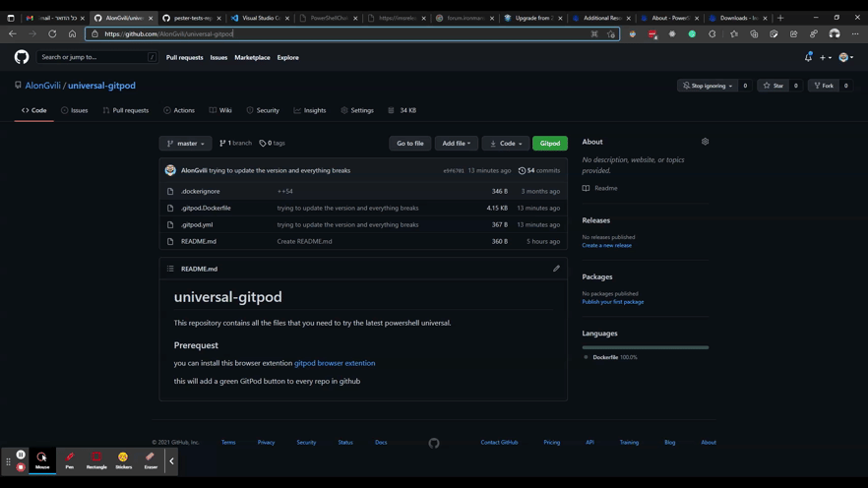Open the Stop ignoring watch dropdown

pyautogui.click(x=708, y=86)
